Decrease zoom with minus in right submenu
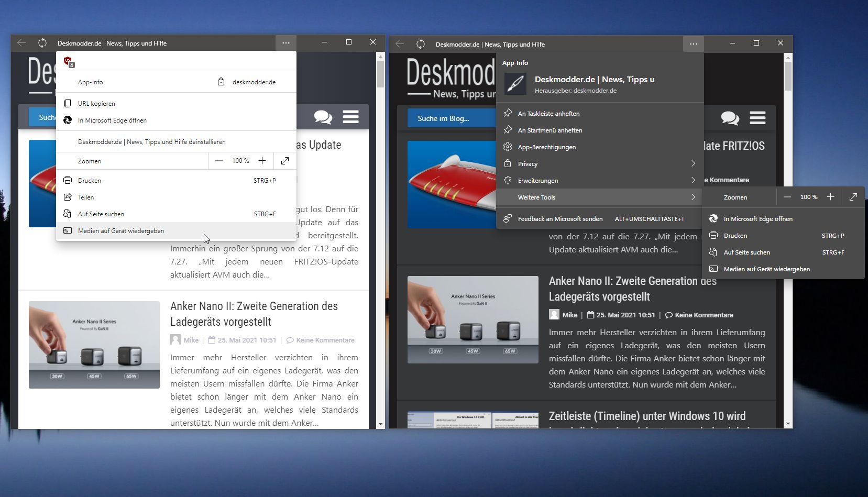The image size is (868, 497). tap(787, 197)
